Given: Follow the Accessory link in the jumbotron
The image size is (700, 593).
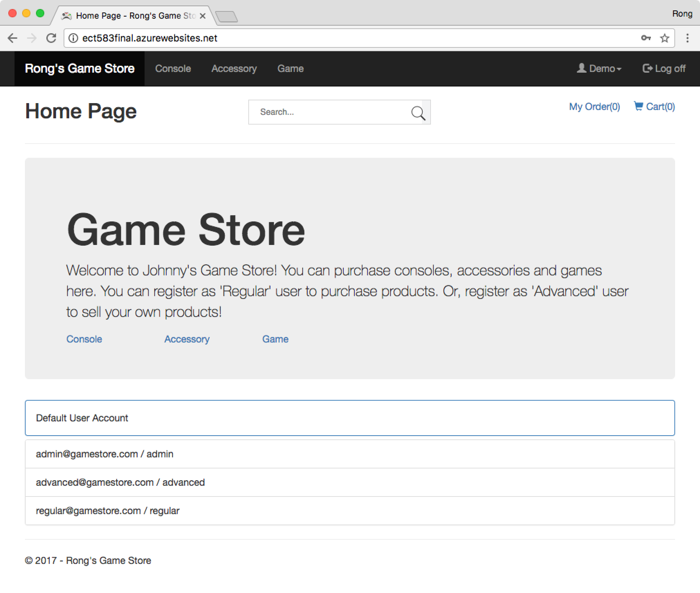Looking at the screenshot, I should tap(187, 339).
